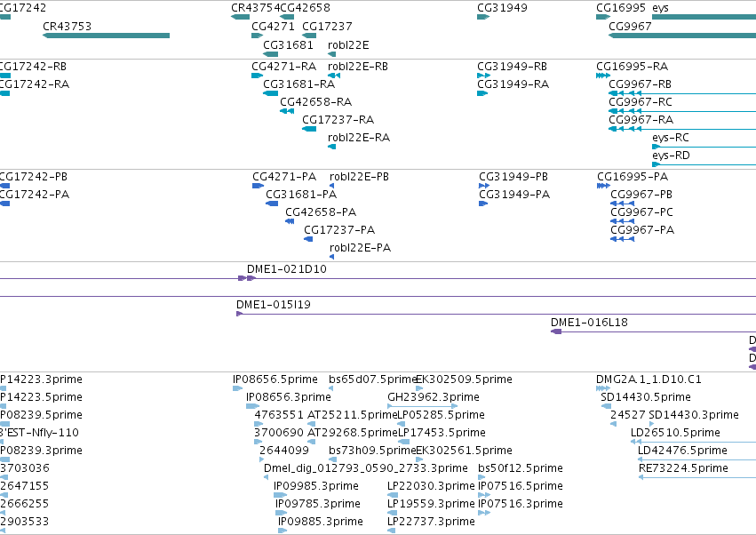Select the eys gene label
Screen dimensions: 756x535
(660, 8)
